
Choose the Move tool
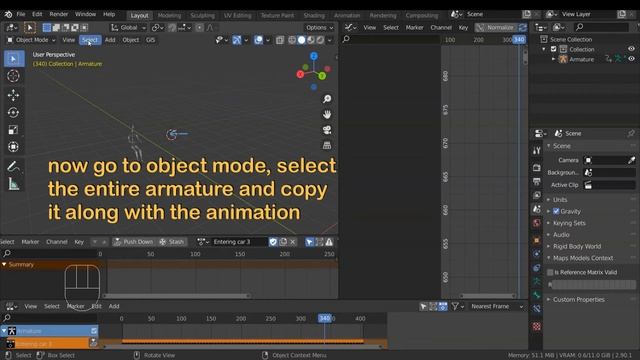pyautogui.click(x=13, y=95)
